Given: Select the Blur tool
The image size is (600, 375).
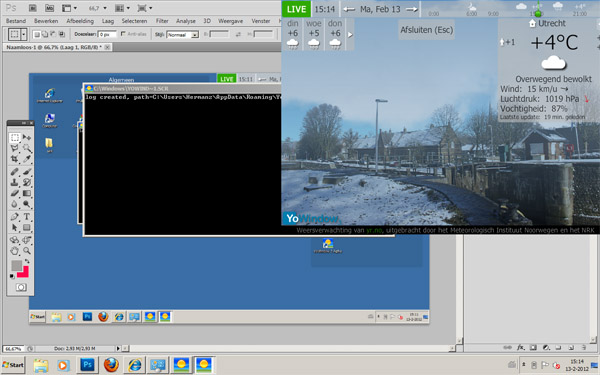Looking at the screenshot, I should pyautogui.click(x=15, y=204).
